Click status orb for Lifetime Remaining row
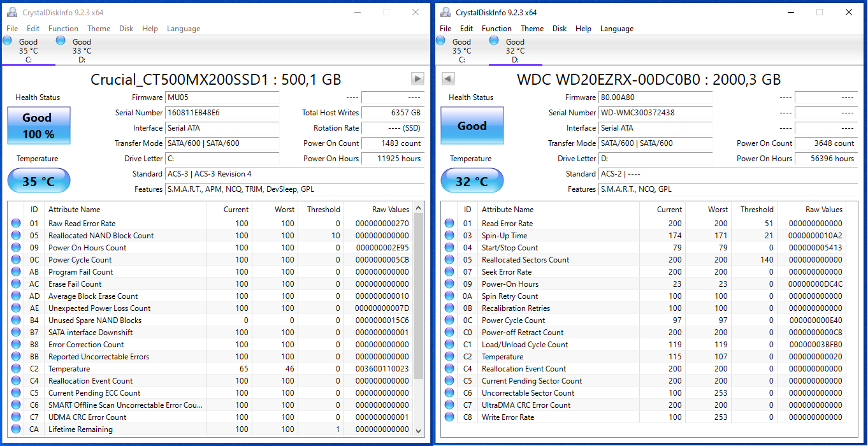868x446 pixels. pyautogui.click(x=16, y=429)
